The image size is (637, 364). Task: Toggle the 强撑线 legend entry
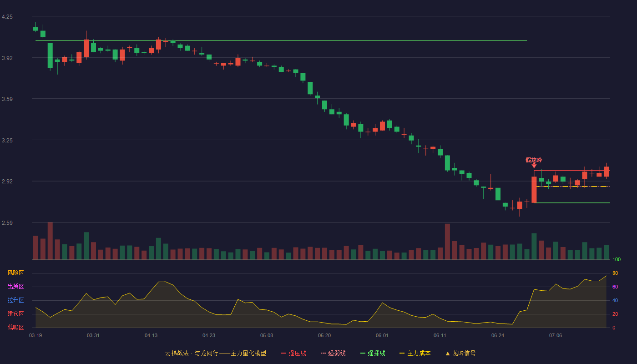pyautogui.click(x=373, y=353)
